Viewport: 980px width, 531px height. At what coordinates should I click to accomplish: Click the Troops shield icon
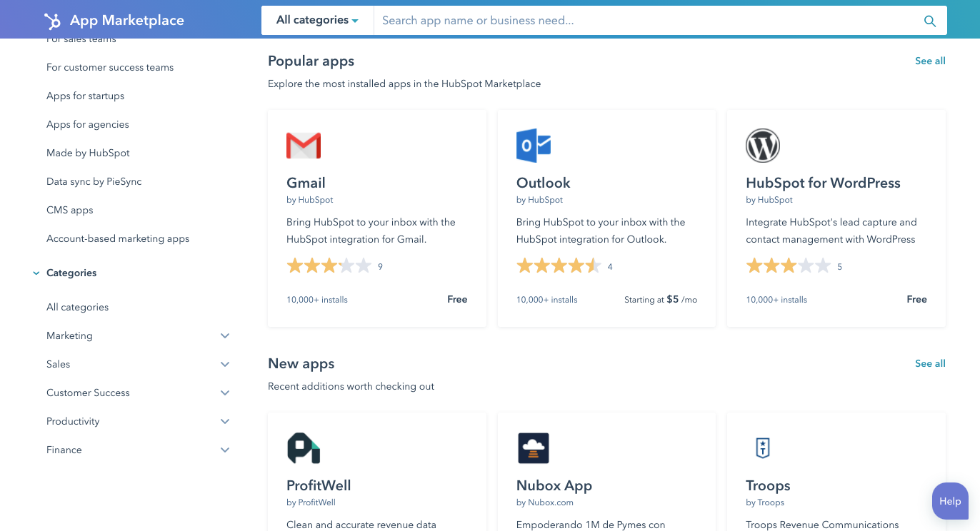pyautogui.click(x=762, y=448)
